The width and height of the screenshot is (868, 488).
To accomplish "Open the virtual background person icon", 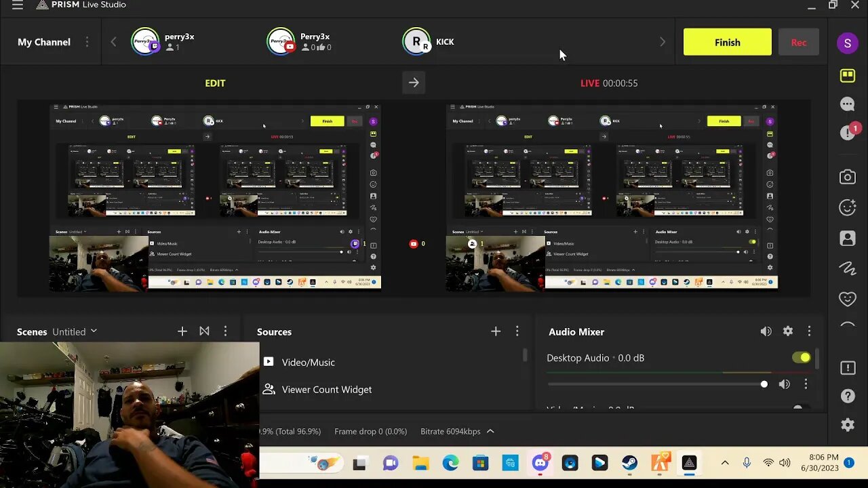I will 847,239.
